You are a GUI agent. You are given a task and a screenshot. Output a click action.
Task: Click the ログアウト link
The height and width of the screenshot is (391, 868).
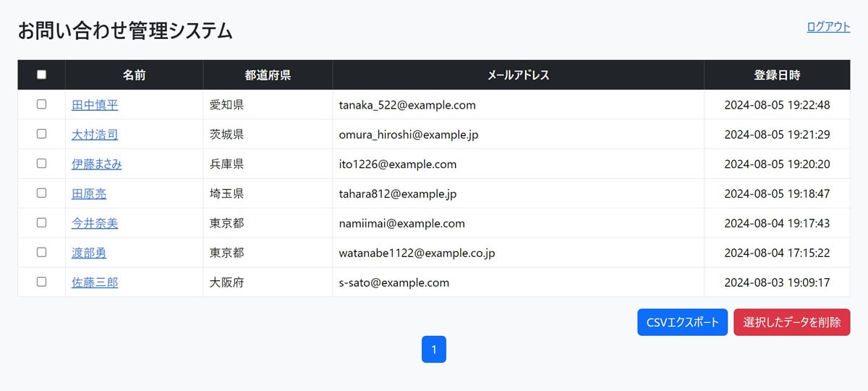tap(828, 27)
